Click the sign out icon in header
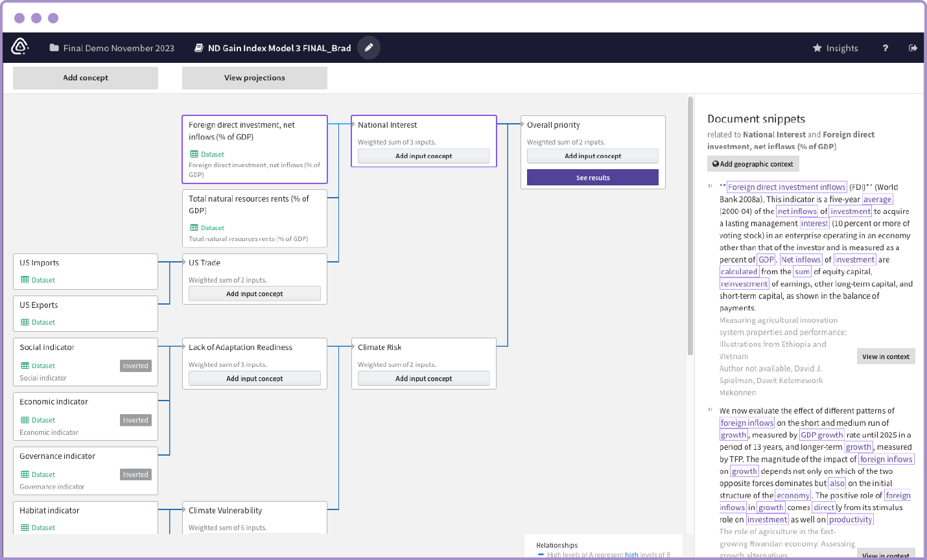 [x=913, y=48]
